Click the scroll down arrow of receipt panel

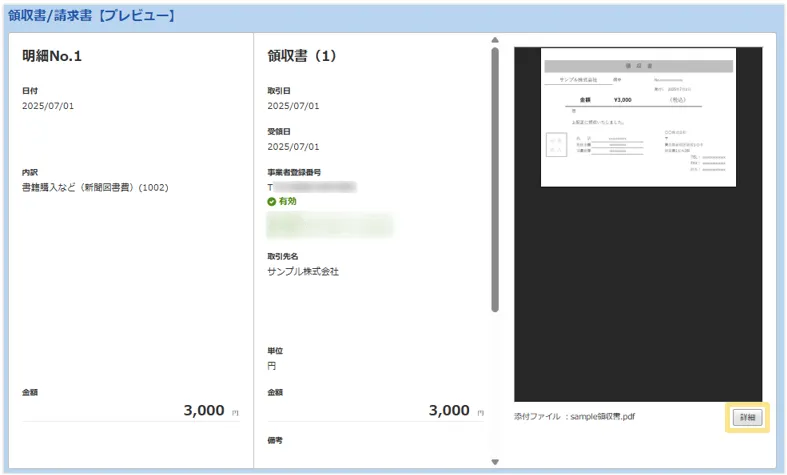coord(494,461)
